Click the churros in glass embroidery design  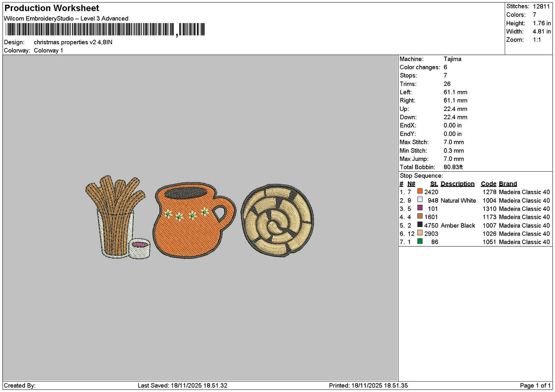[x=114, y=216]
